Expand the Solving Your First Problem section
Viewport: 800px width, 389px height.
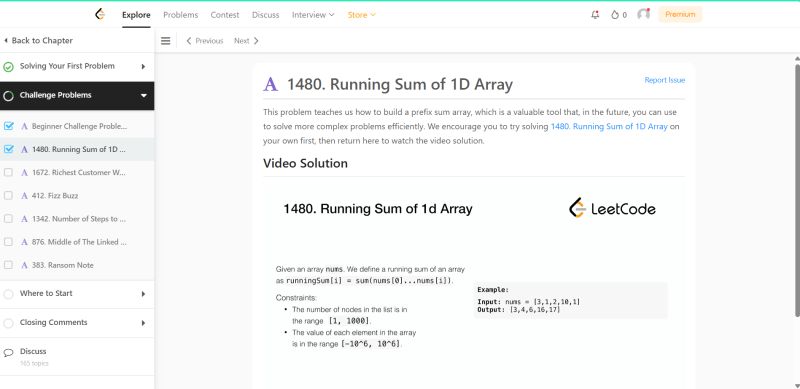pos(143,66)
